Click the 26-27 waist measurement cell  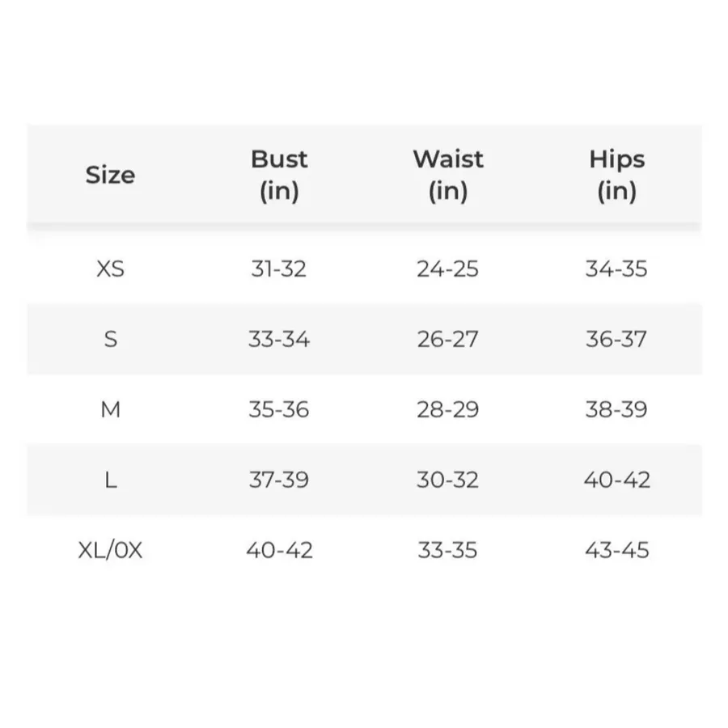click(447, 340)
